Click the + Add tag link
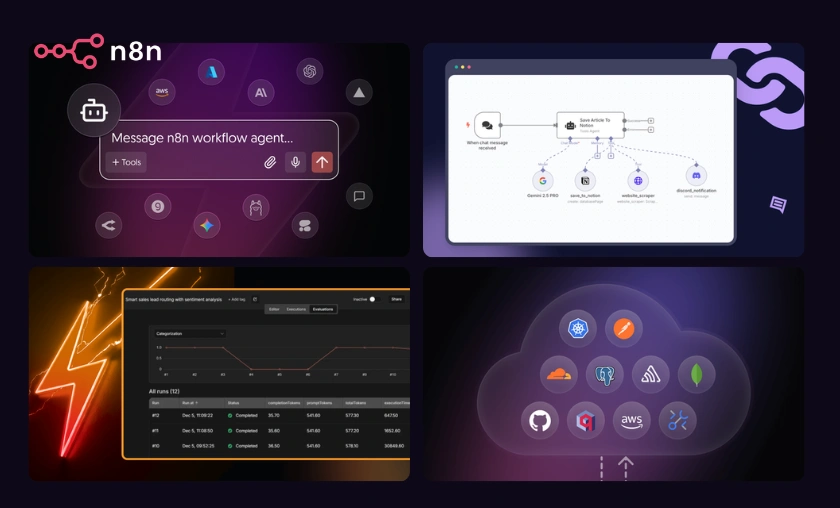This screenshot has height=508, width=840. tap(236, 300)
